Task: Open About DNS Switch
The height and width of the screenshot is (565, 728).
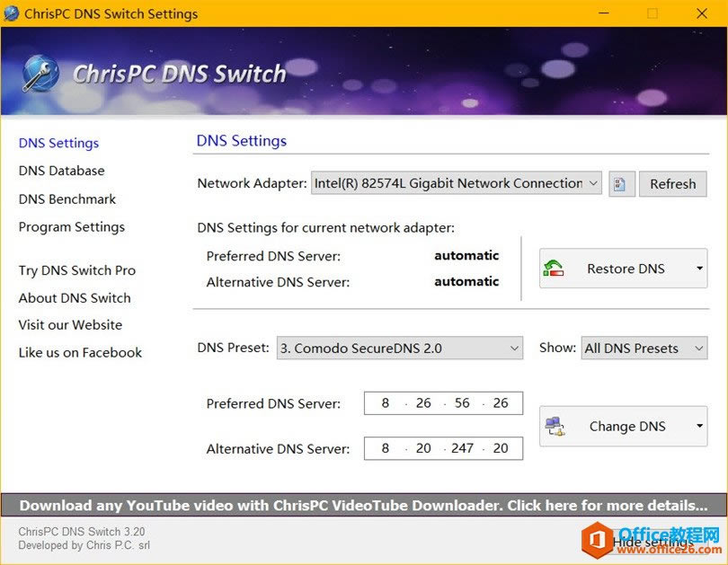Action: click(x=75, y=298)
